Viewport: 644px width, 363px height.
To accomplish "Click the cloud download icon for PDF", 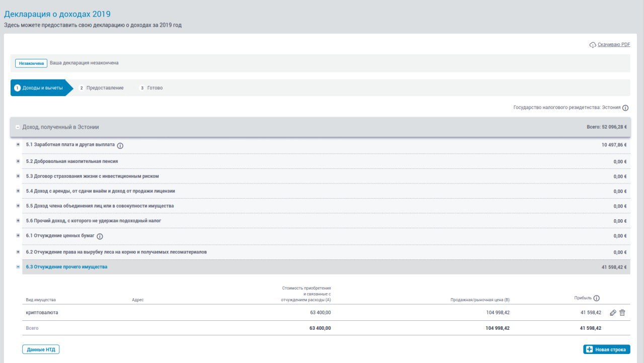I will coord(593,45).
